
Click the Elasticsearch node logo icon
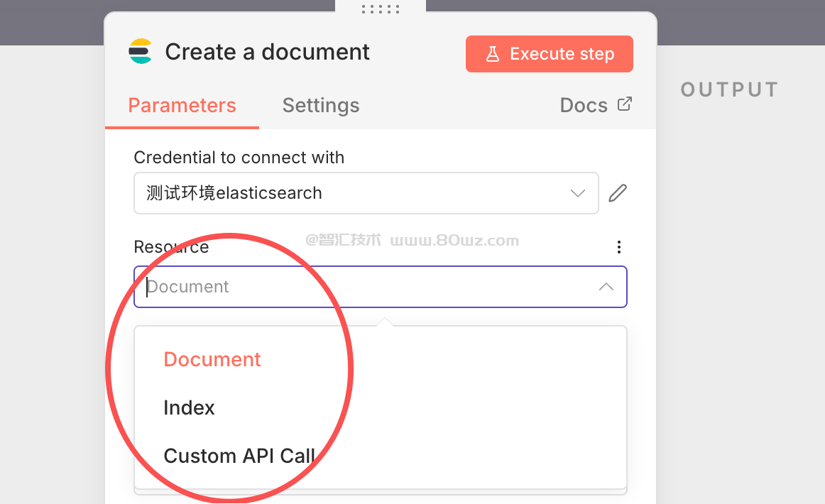(141, 52)
